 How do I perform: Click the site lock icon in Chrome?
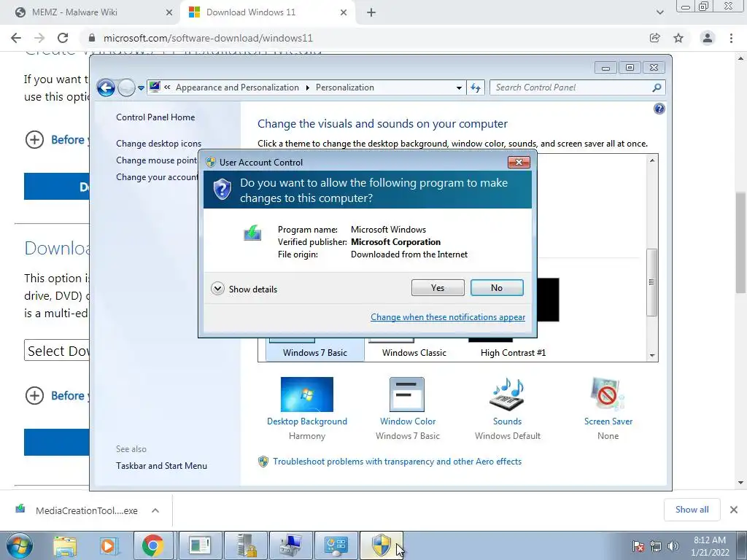92,38
